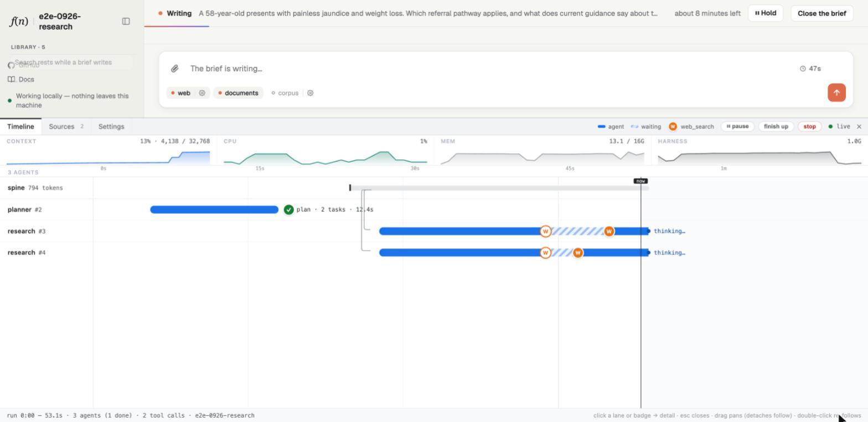Open research #3's second web_search badge

(x=609, y=231)
